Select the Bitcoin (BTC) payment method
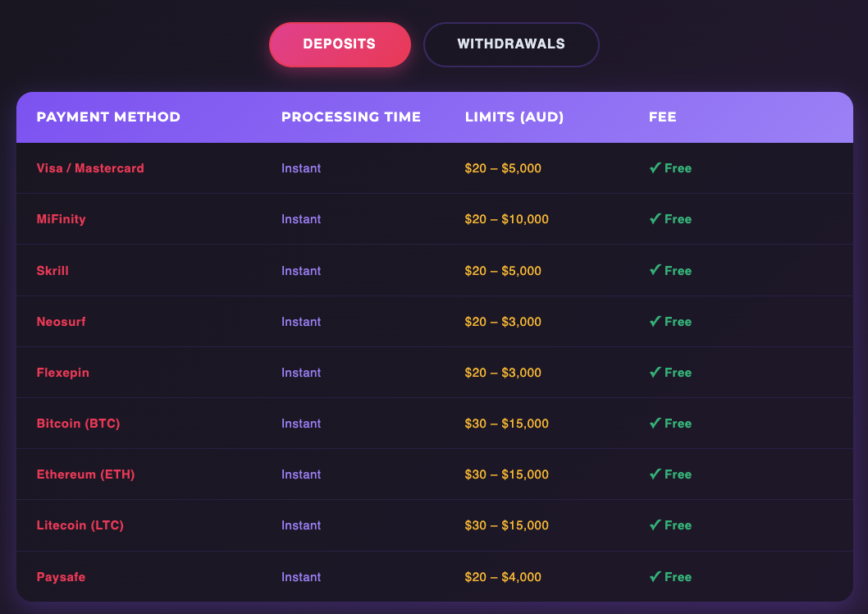868x614 pixels. pyautogui.click(x=78, y=424)
